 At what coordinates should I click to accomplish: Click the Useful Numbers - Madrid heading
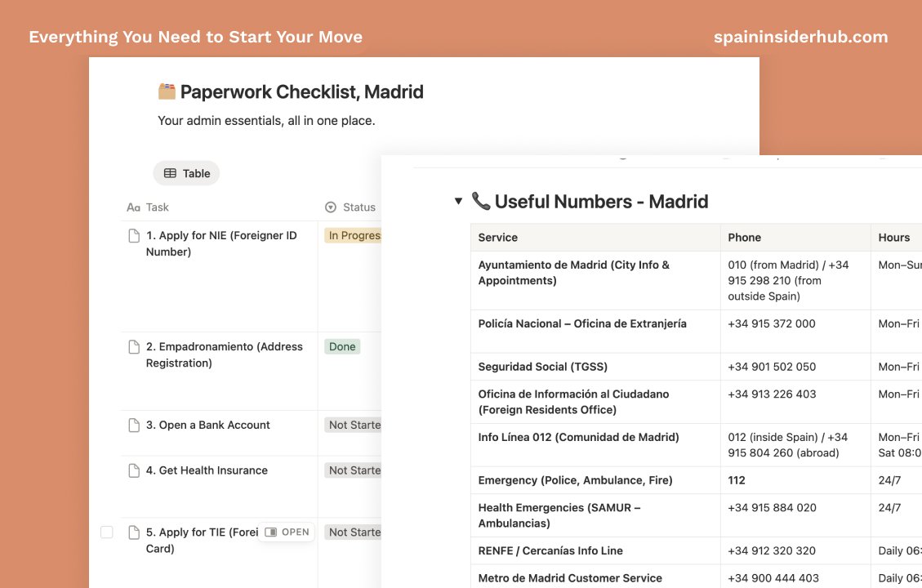click(601, 202)
